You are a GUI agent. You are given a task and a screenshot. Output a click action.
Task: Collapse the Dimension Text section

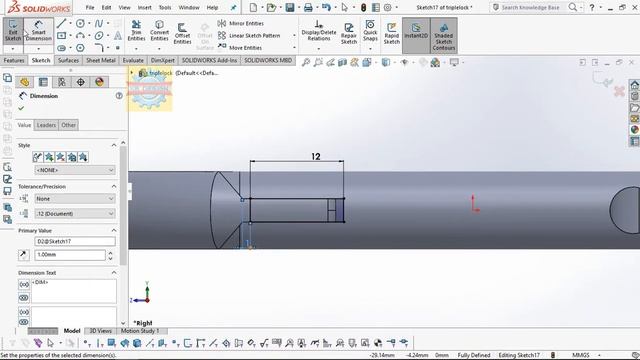click(x=113, y=273)
